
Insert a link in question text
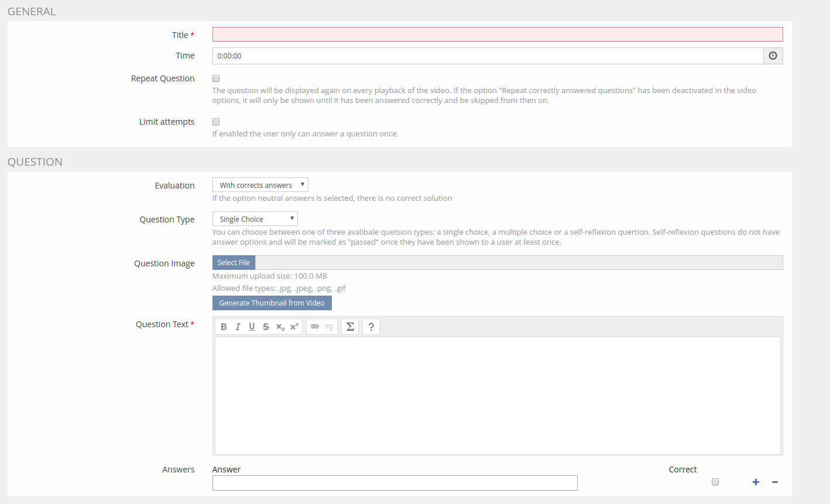pyautogui.click(x=315, y=327)
